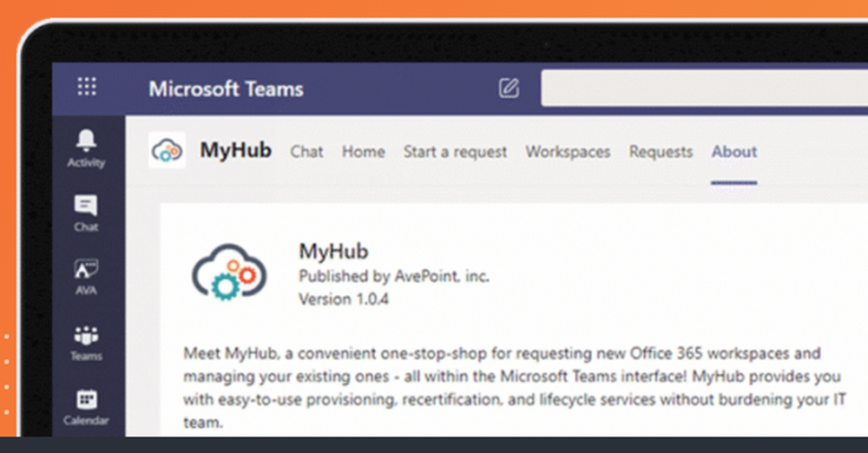The width and height of the screenshot is (868, 453).
Task: Click the 'Version 1.0.4' text
Action: 344,299
